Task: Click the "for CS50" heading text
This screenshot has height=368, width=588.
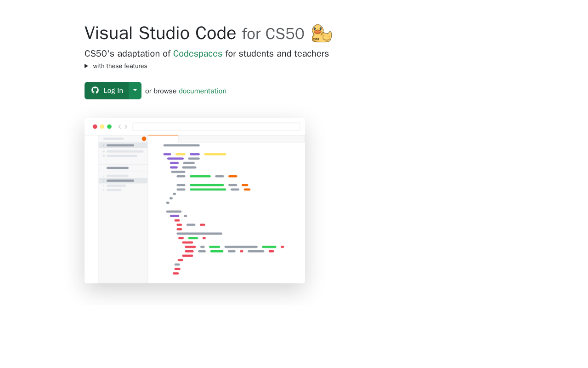Action: click(273, 34)
